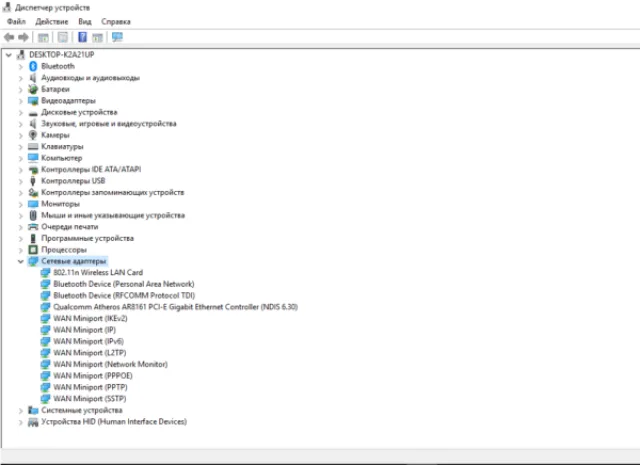Select the Мониторы category label

pos(60,204)
